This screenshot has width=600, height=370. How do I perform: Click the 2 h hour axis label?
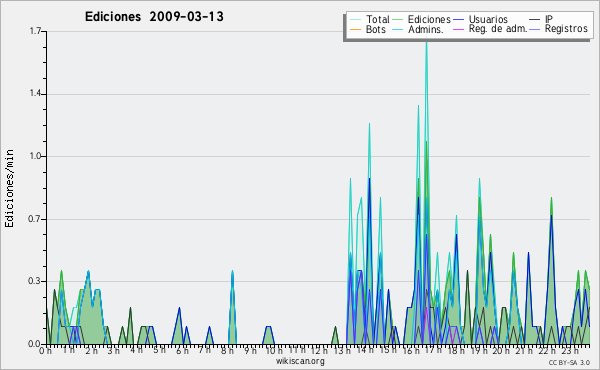click(x=91, y=350)
